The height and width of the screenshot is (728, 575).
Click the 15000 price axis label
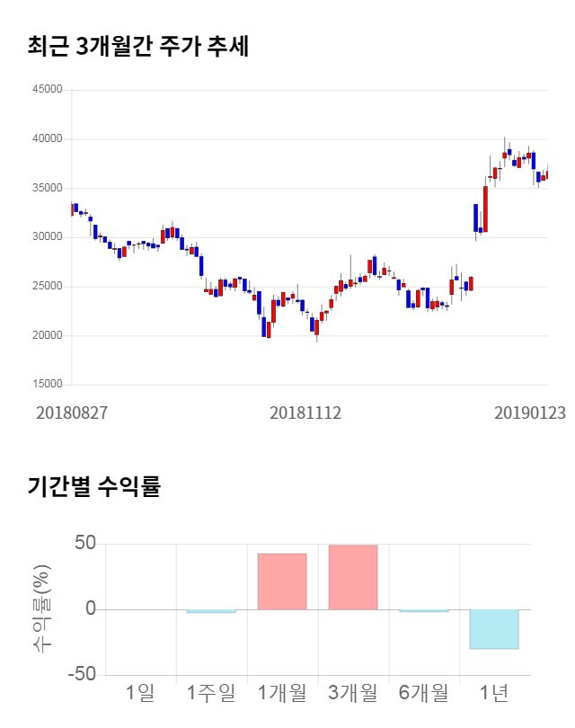click(47, 385)
